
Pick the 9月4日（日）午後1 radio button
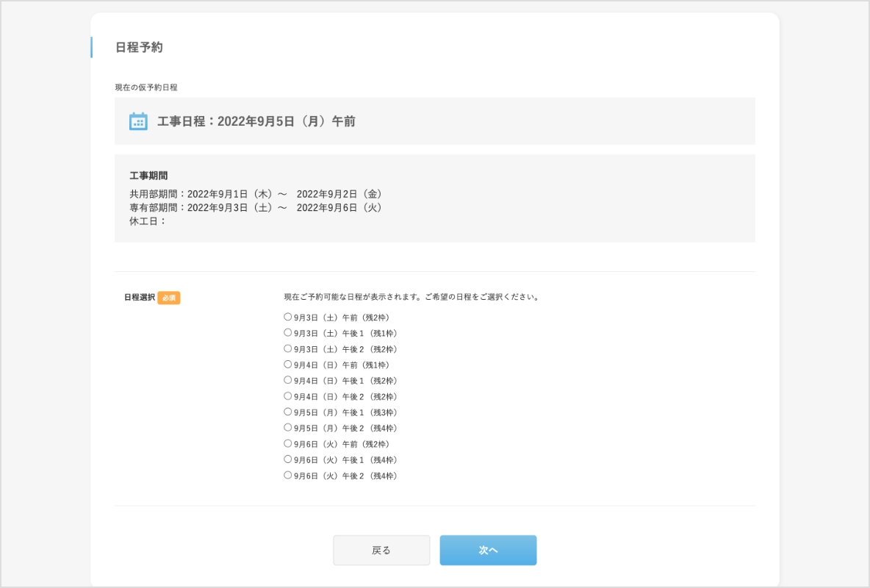[x=288, y=381]
